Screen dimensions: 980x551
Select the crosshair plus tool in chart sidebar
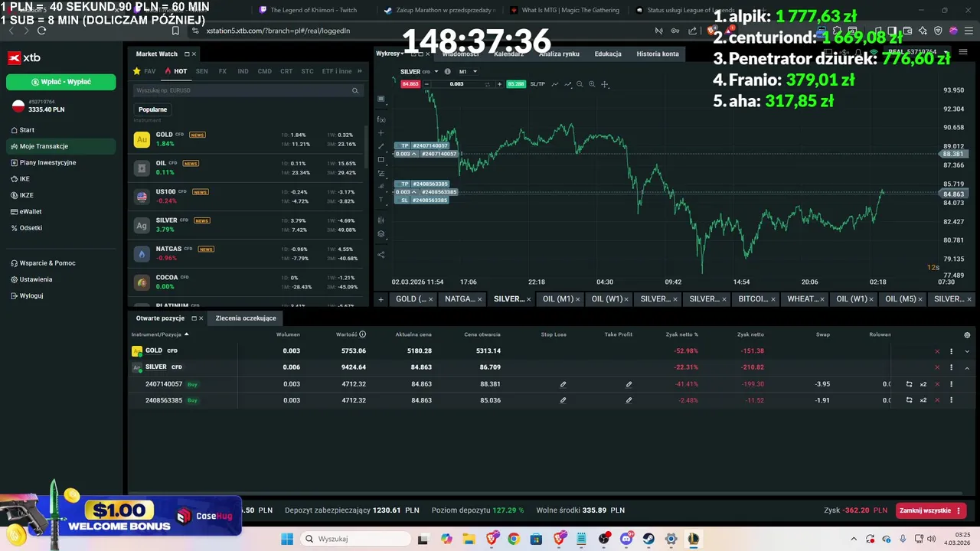381,133
